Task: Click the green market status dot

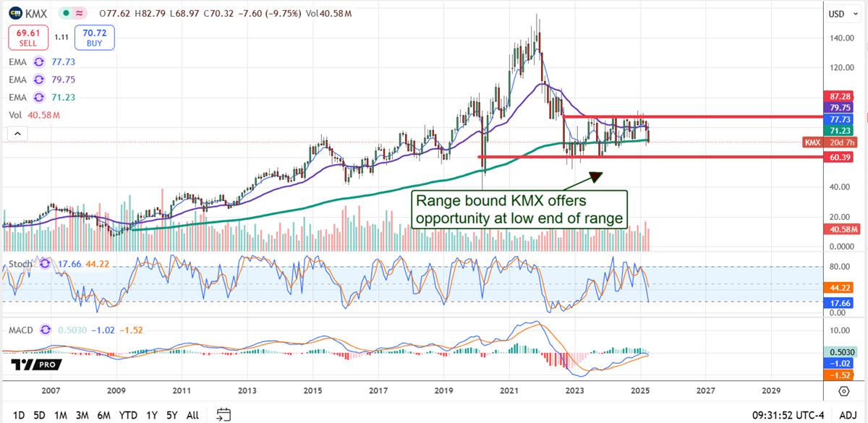Action: [x=66, y=12]
